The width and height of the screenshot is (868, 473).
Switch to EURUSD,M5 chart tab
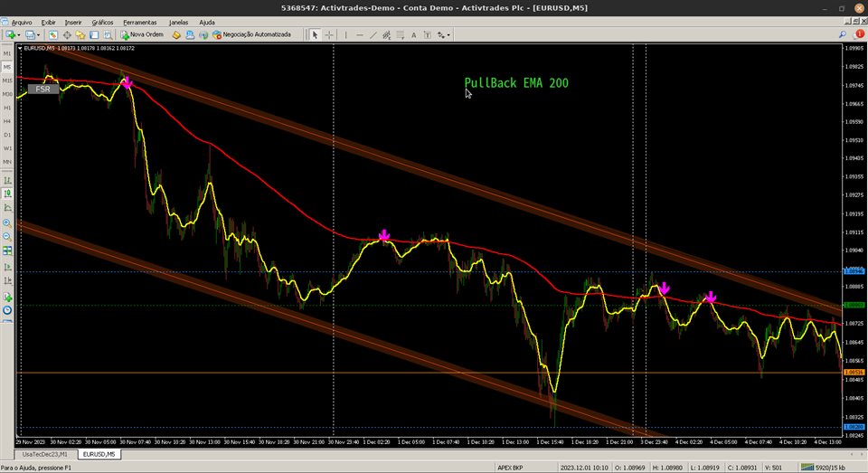pyautogui.click(x=99, y=454)
